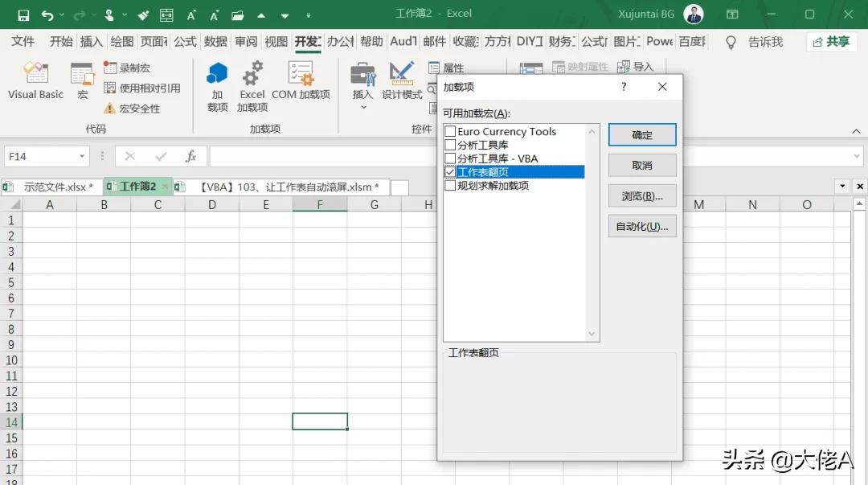Select column header C
The width and height of the screenshot is (868, 485).
click(158, 205)
